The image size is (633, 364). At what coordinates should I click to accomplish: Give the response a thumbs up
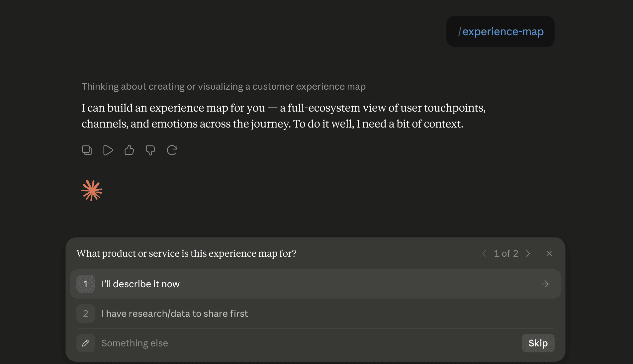[x=129, y=150]
